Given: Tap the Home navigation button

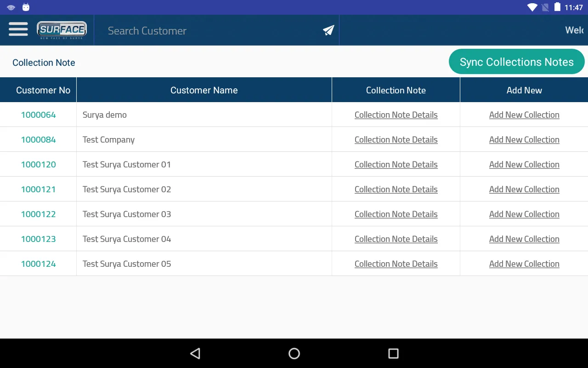Looking at the screenshot, I should (294, 353).
